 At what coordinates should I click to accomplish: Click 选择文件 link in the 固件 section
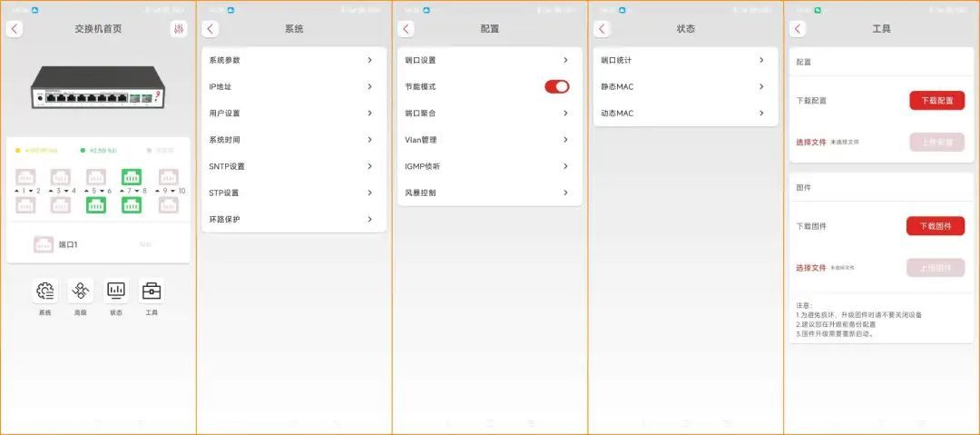click(811, 268)
